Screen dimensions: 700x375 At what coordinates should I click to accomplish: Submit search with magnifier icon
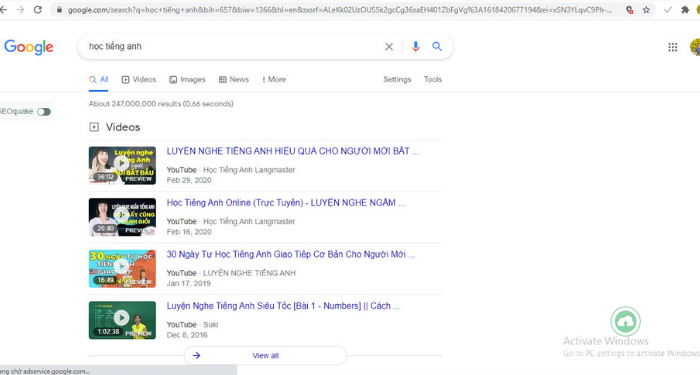pos(437,46)
